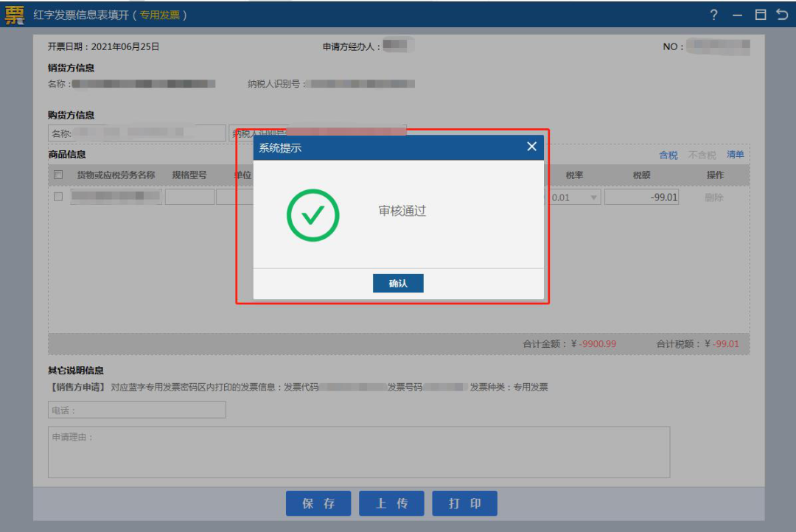Screen dimensions: 796x532
Task: Minimize the invoice window
Action: (737, 15)
